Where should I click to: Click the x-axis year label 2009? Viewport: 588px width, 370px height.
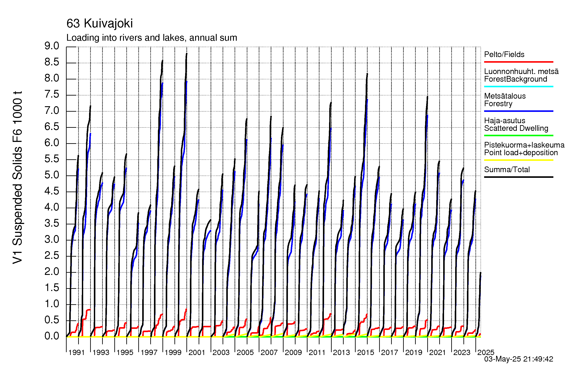pos(293,352)
